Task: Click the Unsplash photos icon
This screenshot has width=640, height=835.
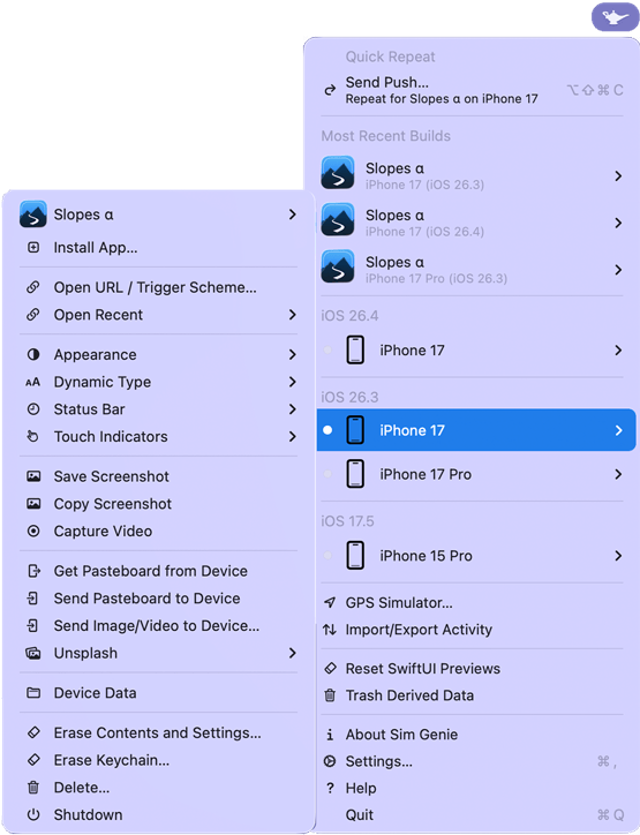Action: (33, 653)
